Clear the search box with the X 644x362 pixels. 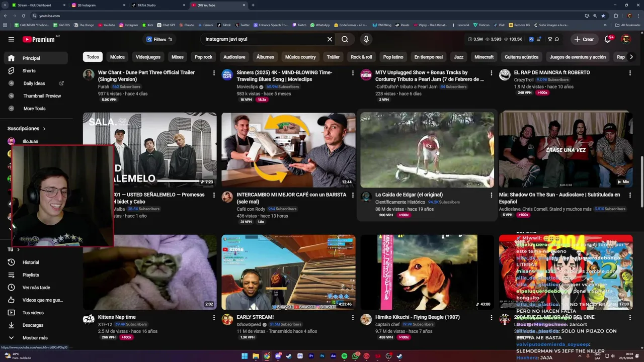pos(330,39)
